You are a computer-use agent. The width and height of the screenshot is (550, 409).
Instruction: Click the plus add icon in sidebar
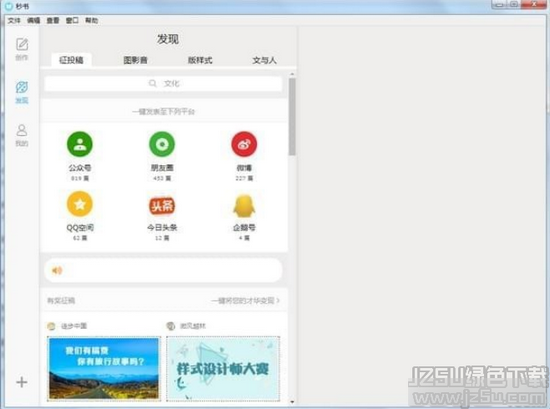click(22, 382)
